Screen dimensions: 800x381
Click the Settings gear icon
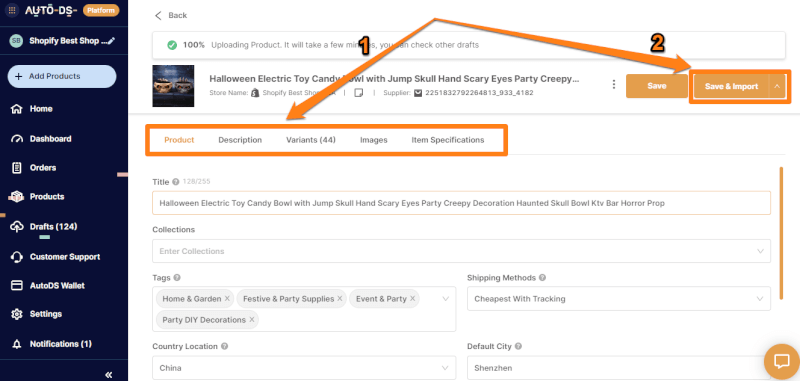coord(16,314)
